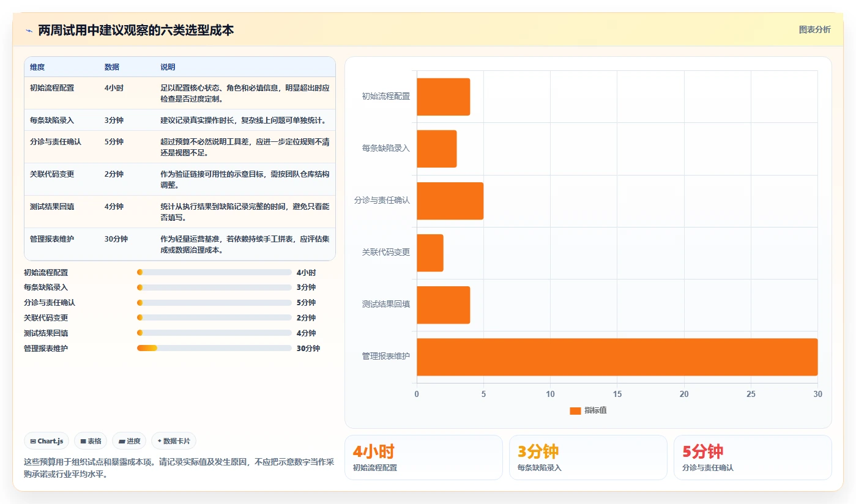Click the x-axis tick labeled 10
This screenshot has width=856, height=504.
coord(551,395)
